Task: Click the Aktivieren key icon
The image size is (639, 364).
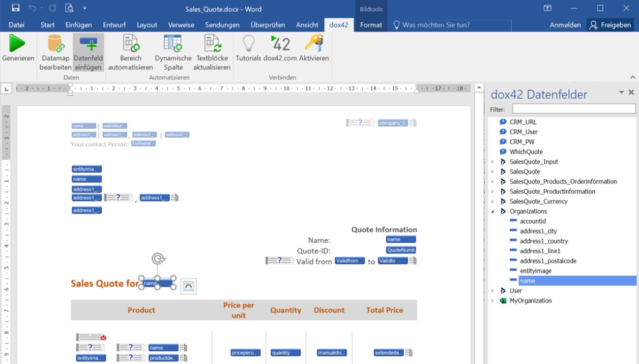Action: (x=314, y=44)
